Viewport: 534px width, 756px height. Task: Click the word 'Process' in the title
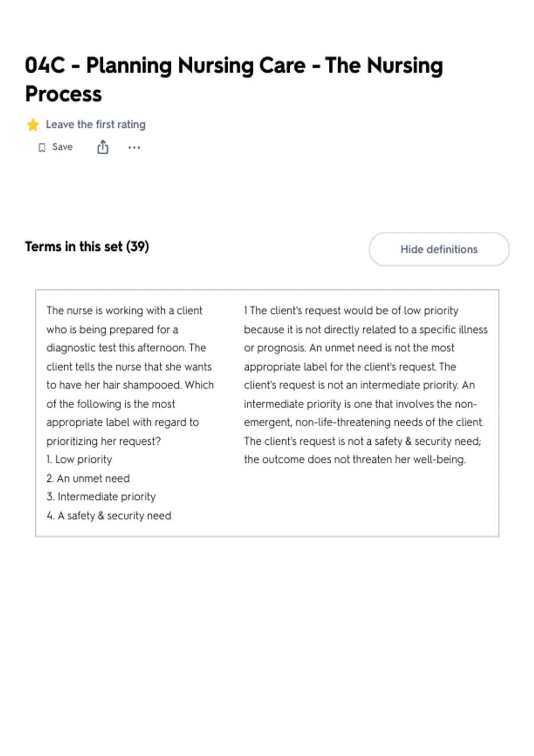(x=63, y=94)
